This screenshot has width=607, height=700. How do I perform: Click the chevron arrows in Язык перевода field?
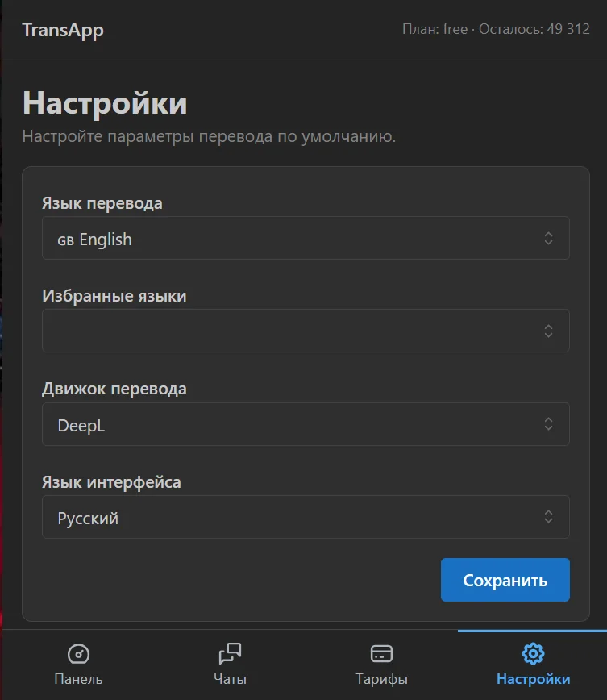tap(548, 238)
